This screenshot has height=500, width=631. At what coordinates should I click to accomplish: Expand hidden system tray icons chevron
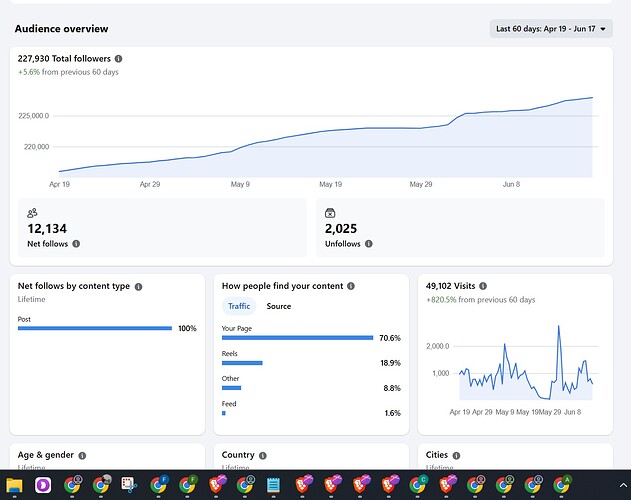(622, 486)
